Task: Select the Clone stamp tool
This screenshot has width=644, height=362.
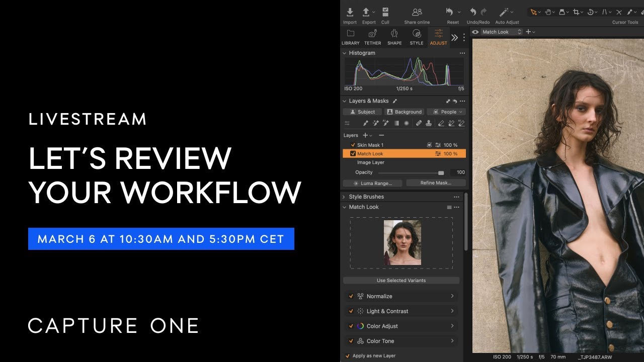Action: click(x=429, y=123)
